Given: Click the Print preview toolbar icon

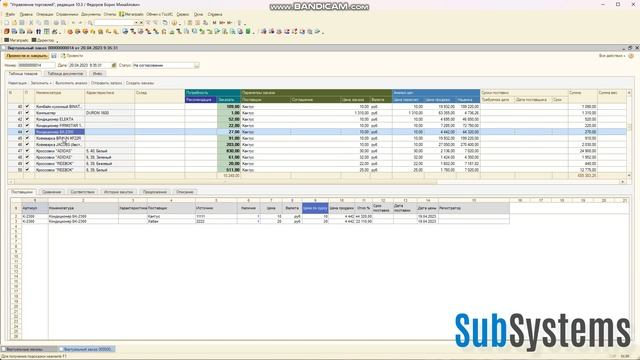Looking at the screenshot, I should click(64, 22).
